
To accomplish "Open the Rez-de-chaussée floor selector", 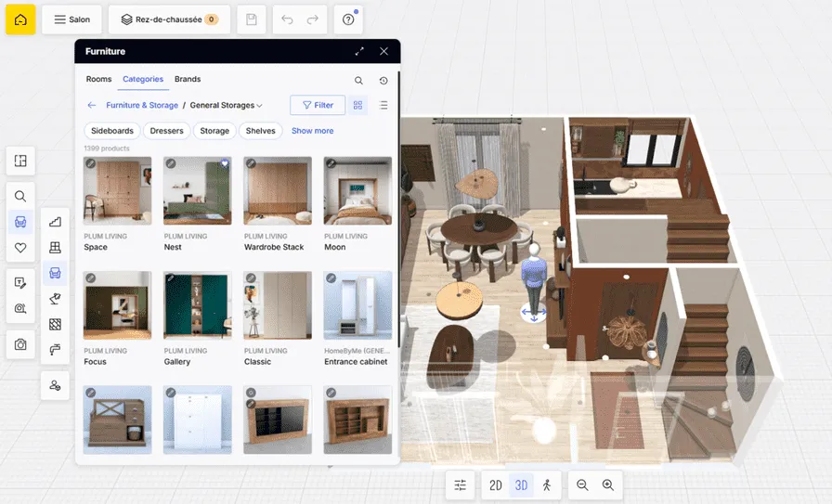I will (169, 19).
